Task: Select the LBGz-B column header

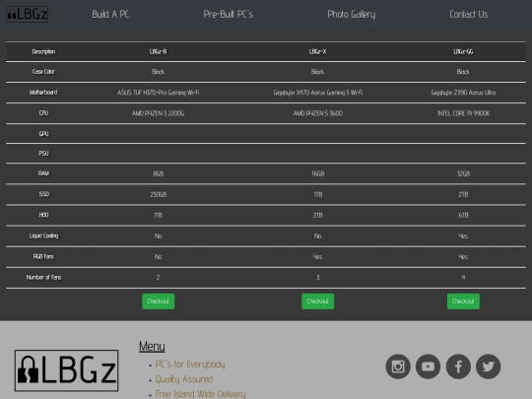Action: pyautogui.click(x=158, y=51)
